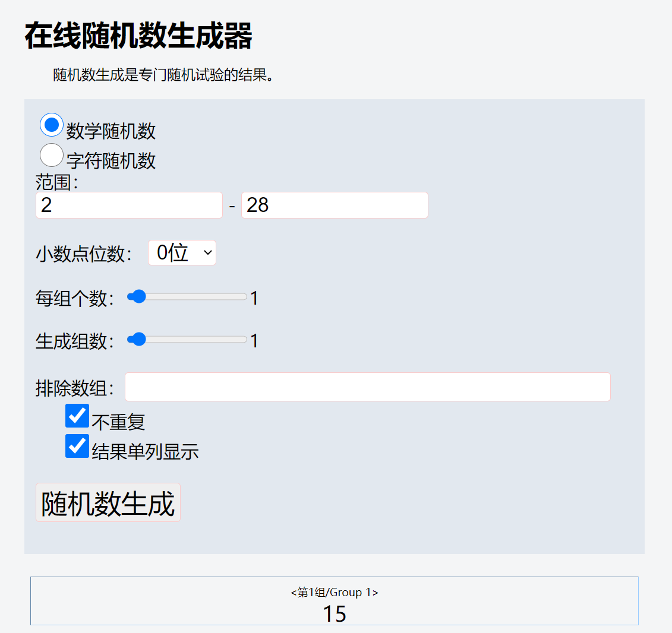Set the 生成组数 slider track to maximum
Screen dimensions: 672x633
[x=244, y=340]
